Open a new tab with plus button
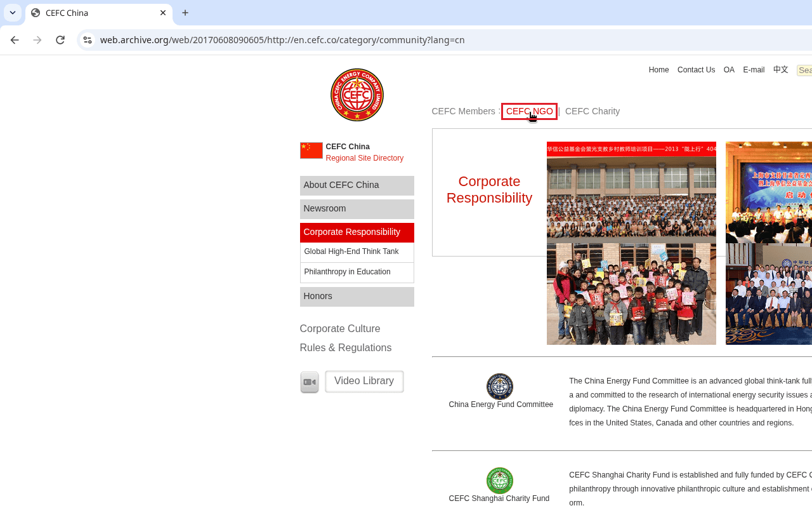Viewport: 812px width, 508px height. 185,13
